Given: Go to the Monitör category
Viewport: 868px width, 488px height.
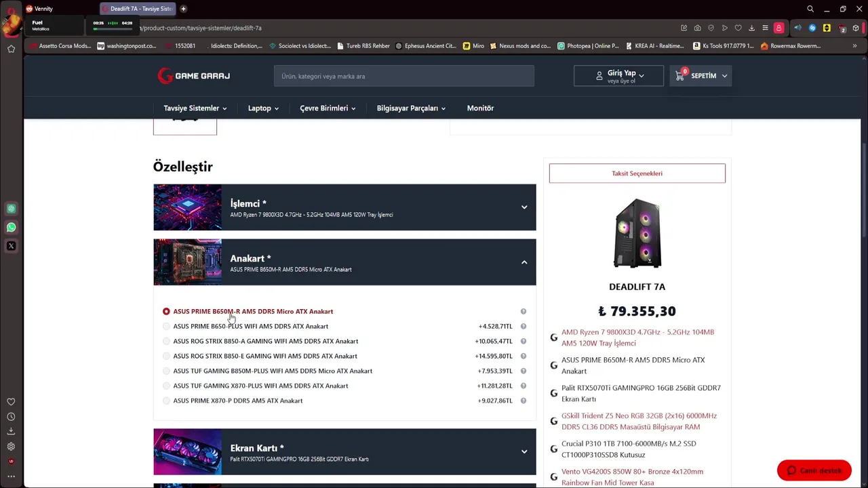Looking at the screenshot, I should (480, 108).
